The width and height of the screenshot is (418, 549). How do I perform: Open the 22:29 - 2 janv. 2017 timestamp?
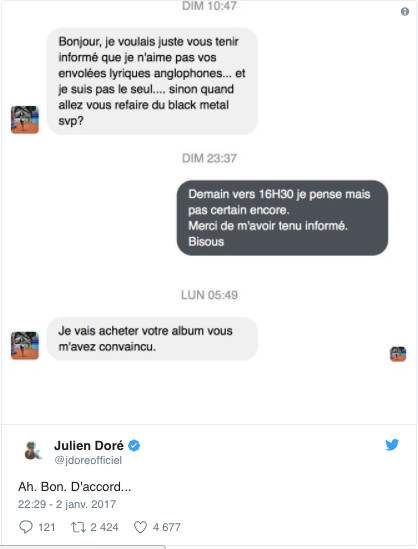(x=67, y=504)
